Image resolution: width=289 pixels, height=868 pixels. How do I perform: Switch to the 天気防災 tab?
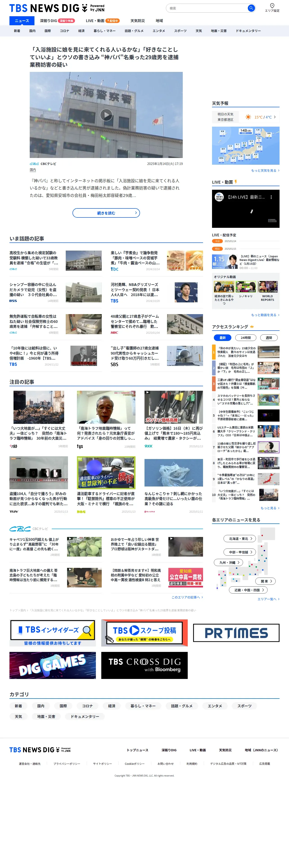point(138,21)
